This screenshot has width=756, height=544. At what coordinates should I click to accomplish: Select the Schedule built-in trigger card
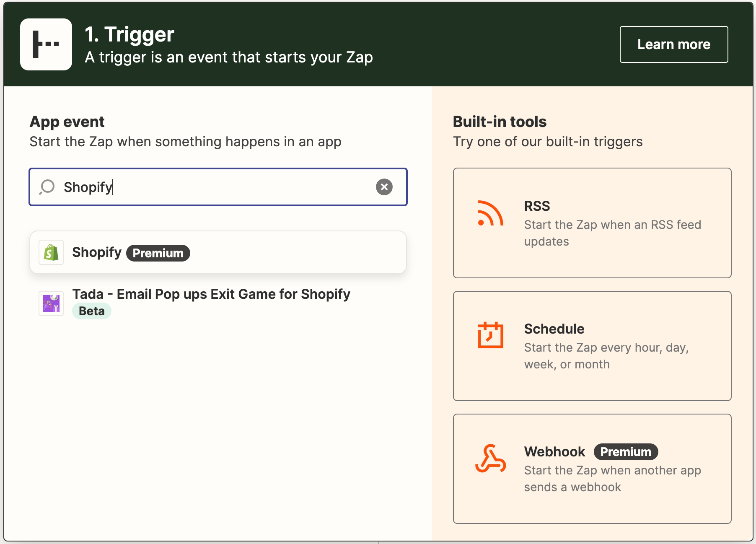click(x=592, y=346)
